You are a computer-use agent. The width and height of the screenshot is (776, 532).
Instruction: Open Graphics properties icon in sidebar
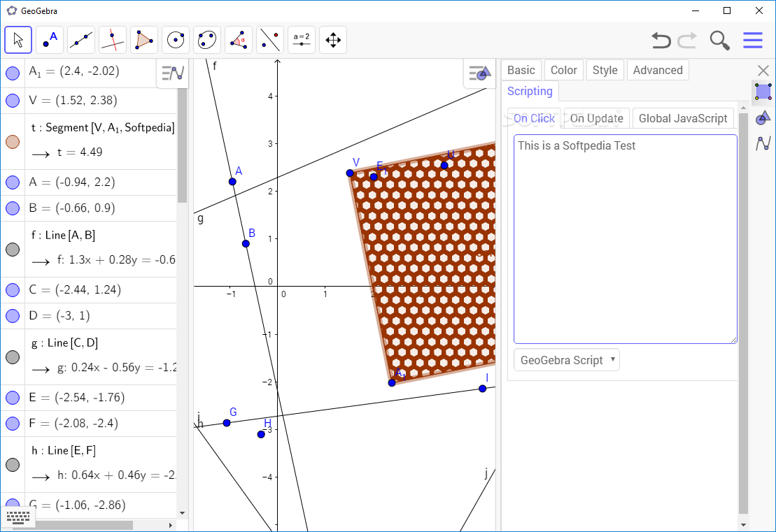point(763,118)
